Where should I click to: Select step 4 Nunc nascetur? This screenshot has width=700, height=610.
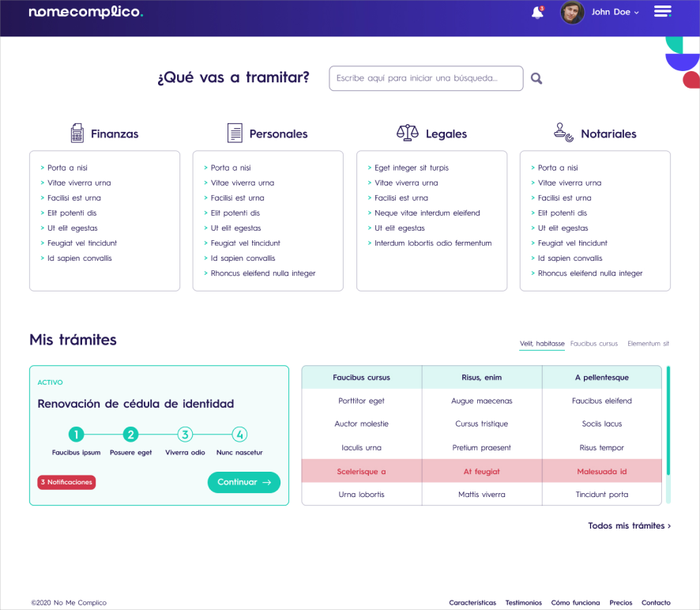click(x=240, y=434)
